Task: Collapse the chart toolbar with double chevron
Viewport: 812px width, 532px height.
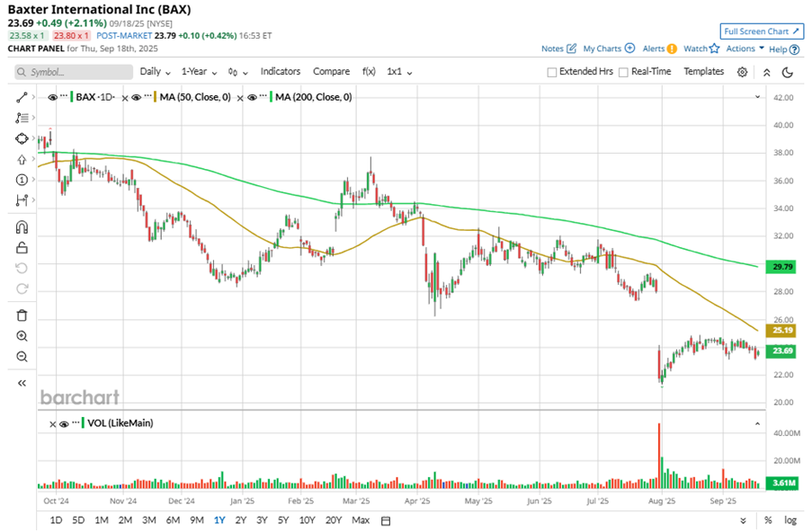Action: click(767, 73)
